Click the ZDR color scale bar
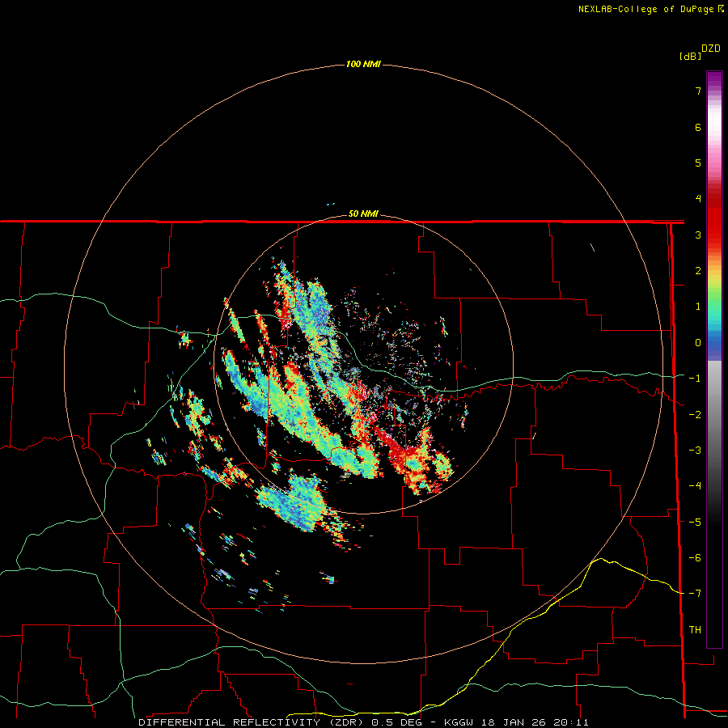 click(714, 359)
